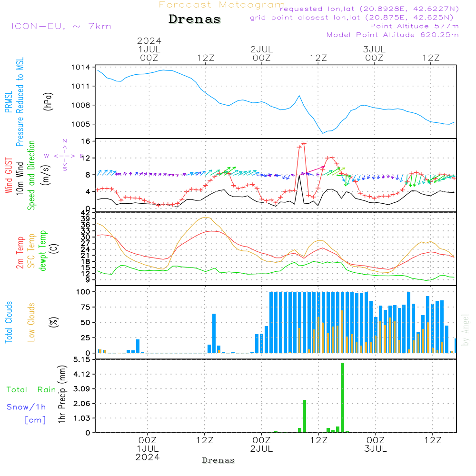
Task: Click the '(hPa)' unit label
Action: pyautogui.click(x=48, y=102)
